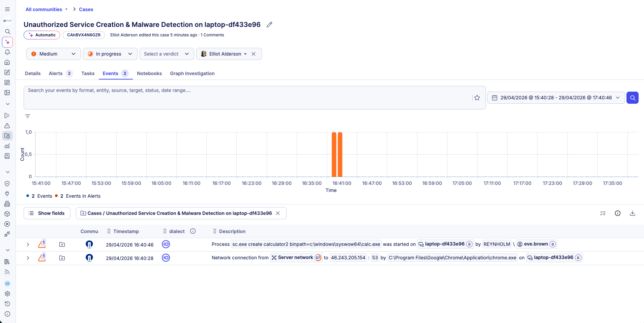Click the Show fields button
Screen dimensions: 644x323
click(x=47, y=213)
